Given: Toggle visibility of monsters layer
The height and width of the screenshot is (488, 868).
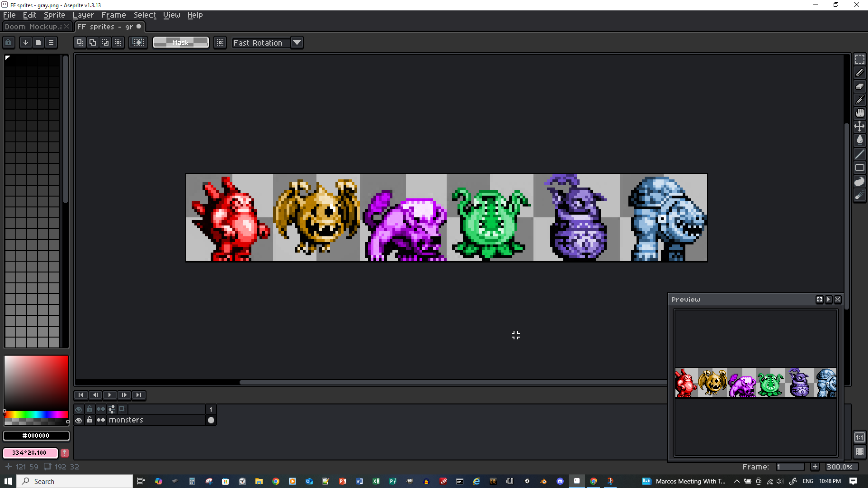Looking at the screenshot, I should 79,420.
